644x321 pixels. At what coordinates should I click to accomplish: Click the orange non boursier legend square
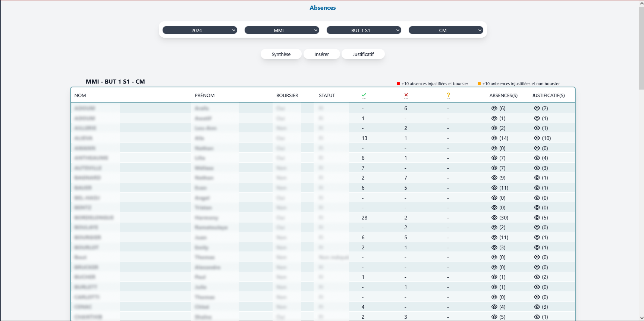tap(479, 84)
